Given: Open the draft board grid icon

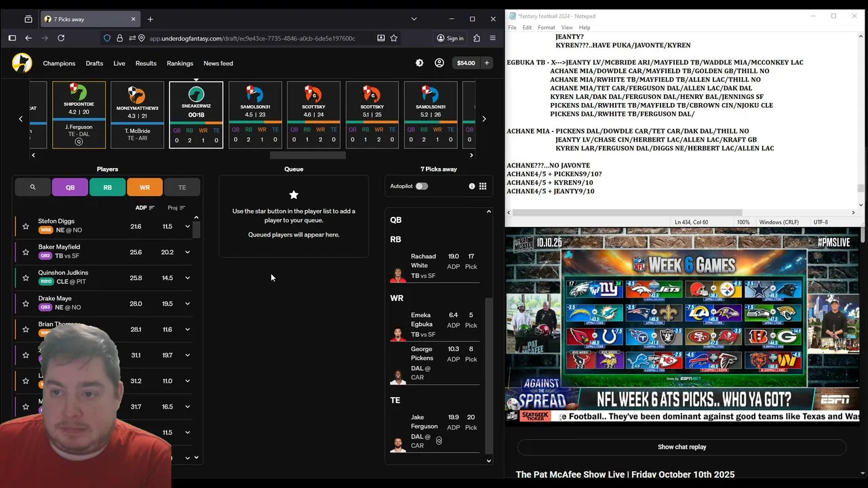Looking at the screenshot, I should coord(483,186).
